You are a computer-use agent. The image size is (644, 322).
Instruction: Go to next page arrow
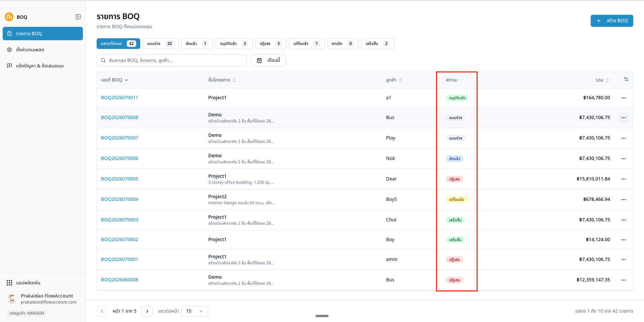click(147, 311)
